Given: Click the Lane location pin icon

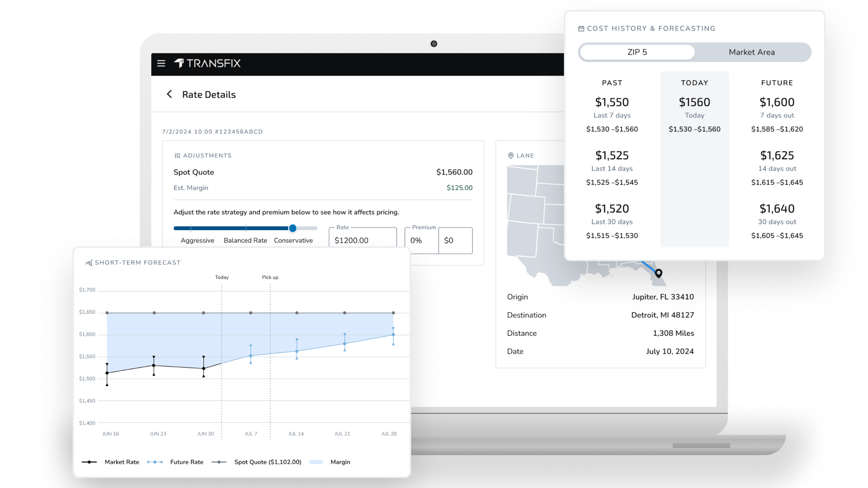Looking at the screenshot, I should [x=510, y=155].
